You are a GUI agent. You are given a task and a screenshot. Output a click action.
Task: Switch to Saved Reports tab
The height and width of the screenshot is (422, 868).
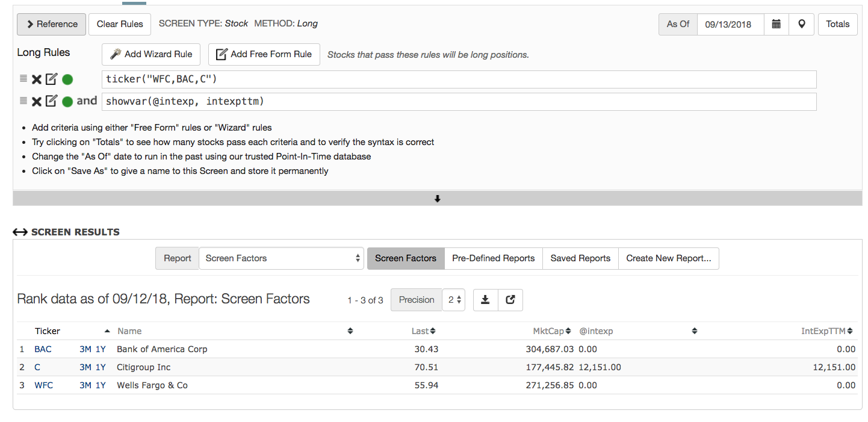pyautogui.click(x=580, y=258)
